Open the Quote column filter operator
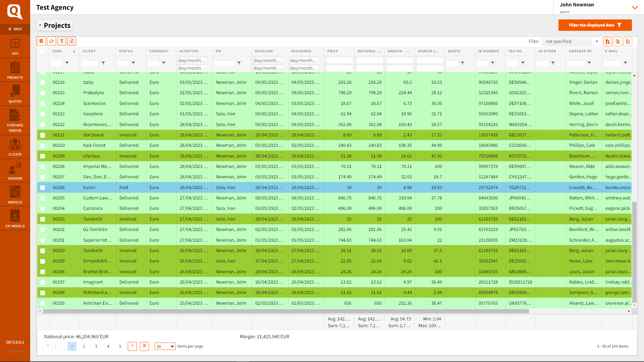This screenshot has height=362, width=644. (x=463, y=63)
